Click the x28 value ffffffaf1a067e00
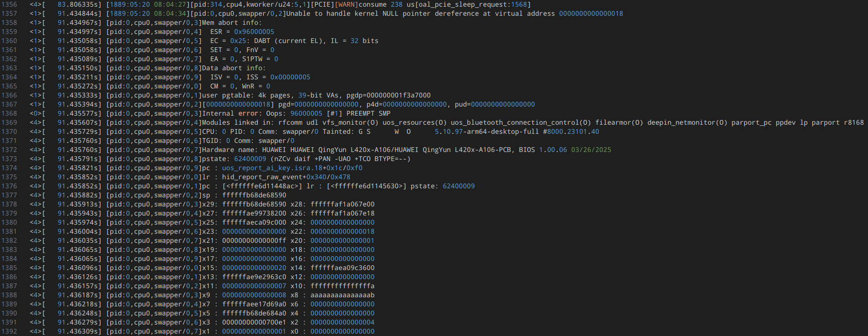Viewport: 868px width, 336px height. [342, 204]
